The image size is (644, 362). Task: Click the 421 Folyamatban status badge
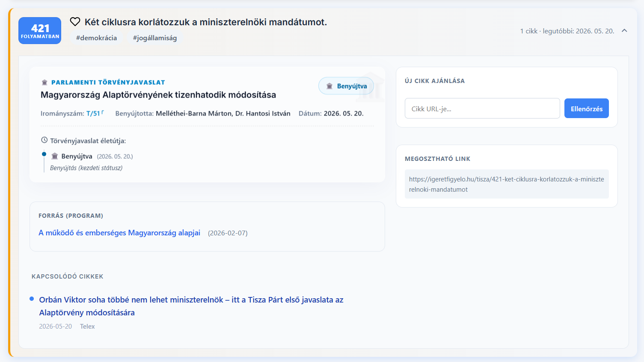click(40, 31)
